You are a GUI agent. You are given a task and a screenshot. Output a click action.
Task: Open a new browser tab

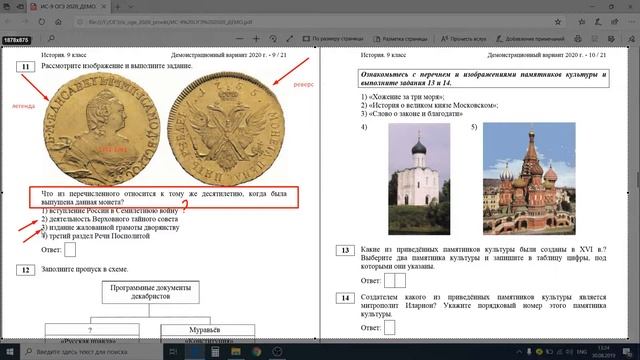pyautogui.click(x=118, y=7)
